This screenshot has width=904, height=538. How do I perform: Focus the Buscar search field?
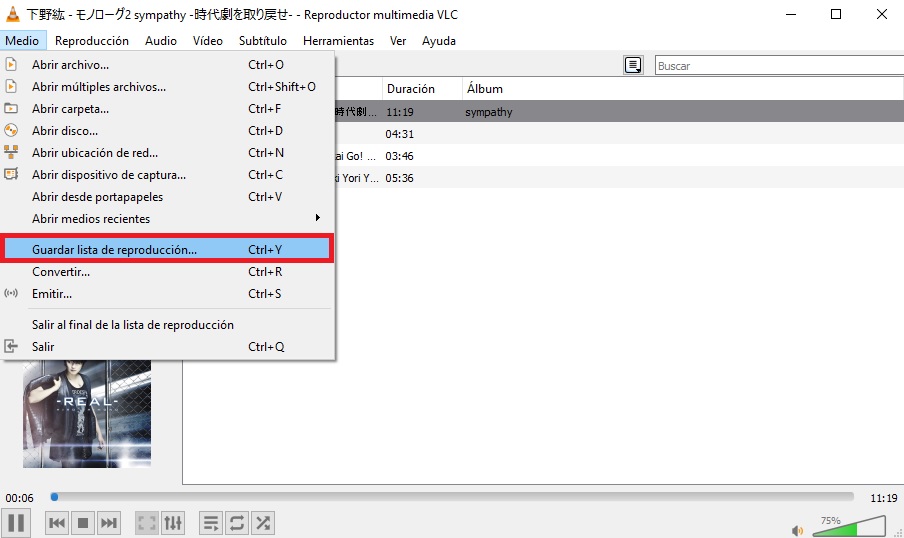[x=779, y=65]
